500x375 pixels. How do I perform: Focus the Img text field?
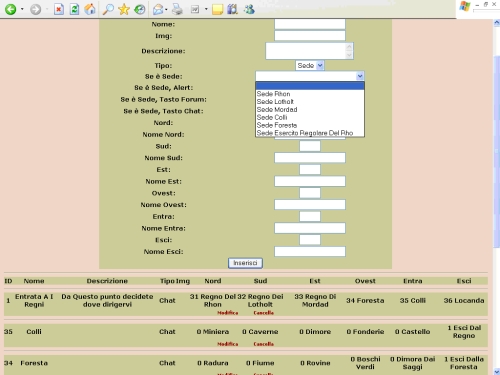310,36
